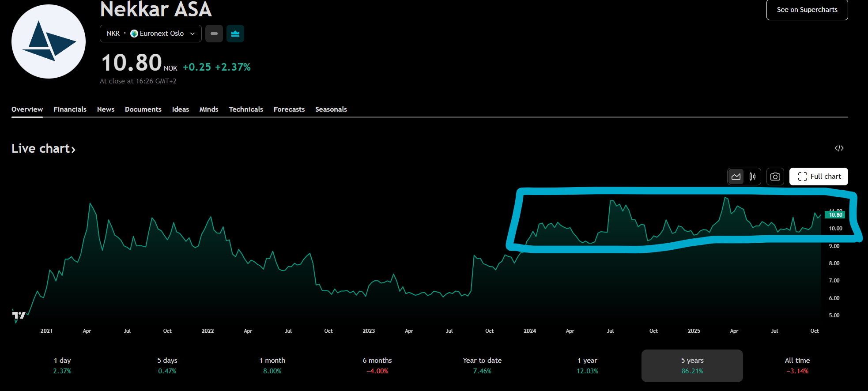868x391 pixels.
Task: Click the teal crown icon button
Action: pos(235,34)
